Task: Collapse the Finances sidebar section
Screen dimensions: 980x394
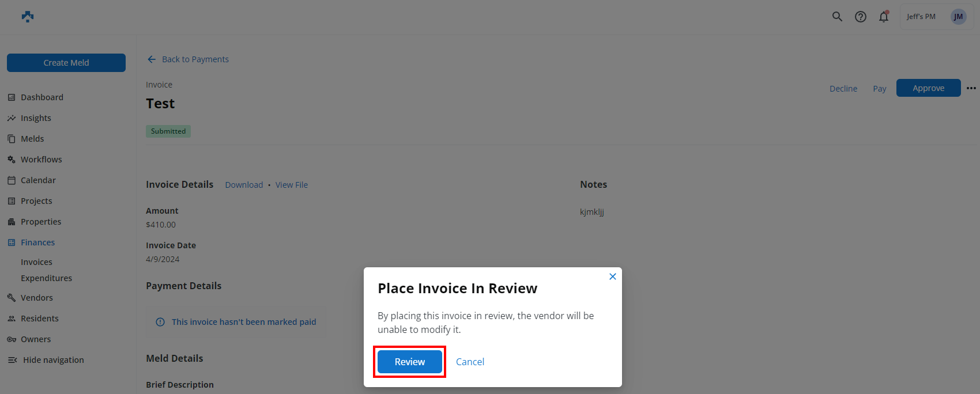Action: click(x=37, y=243)
